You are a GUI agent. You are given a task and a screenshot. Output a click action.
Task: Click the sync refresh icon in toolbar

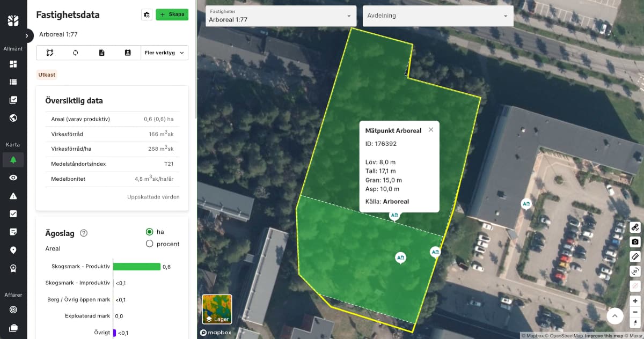tap(76, 53)
